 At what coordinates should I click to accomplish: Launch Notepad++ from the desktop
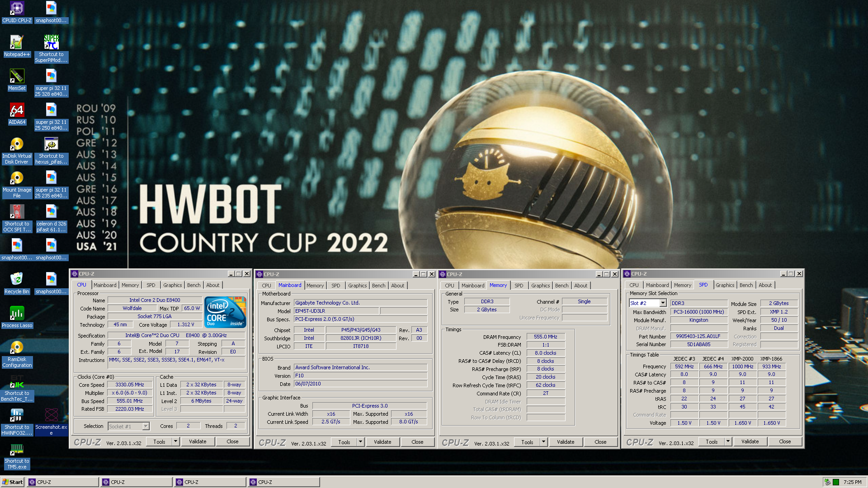point(17,46)
